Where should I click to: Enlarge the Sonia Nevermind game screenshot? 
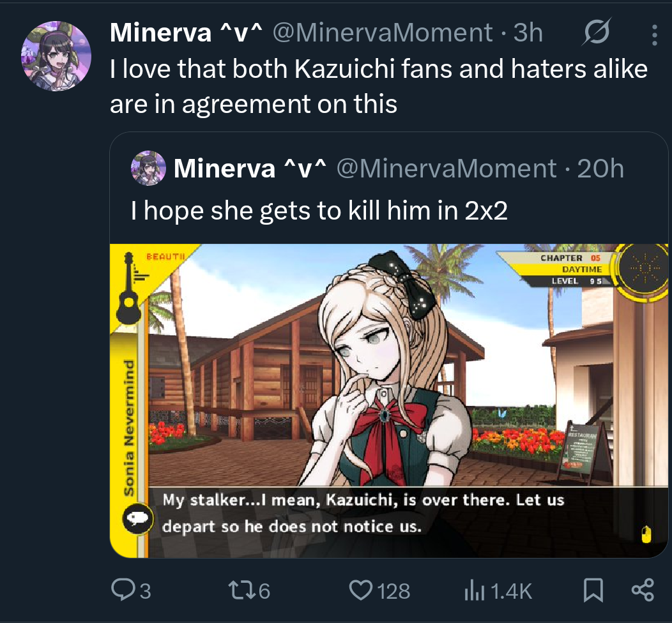[389, 401]
